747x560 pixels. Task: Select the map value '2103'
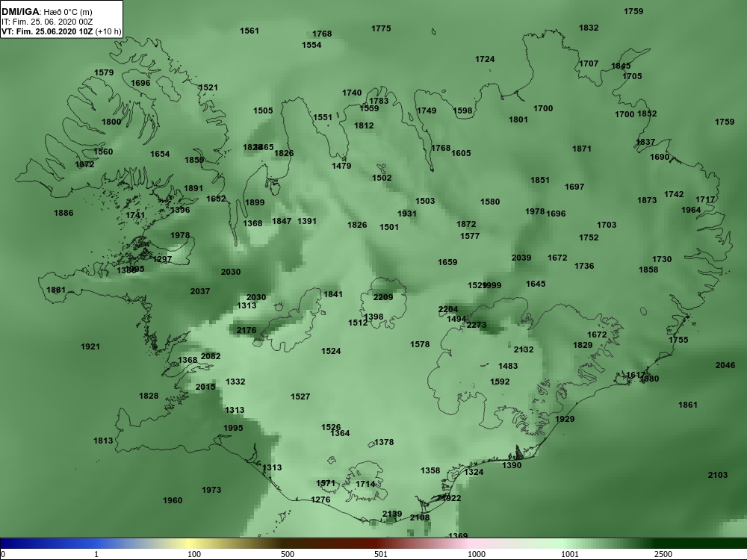718,475
